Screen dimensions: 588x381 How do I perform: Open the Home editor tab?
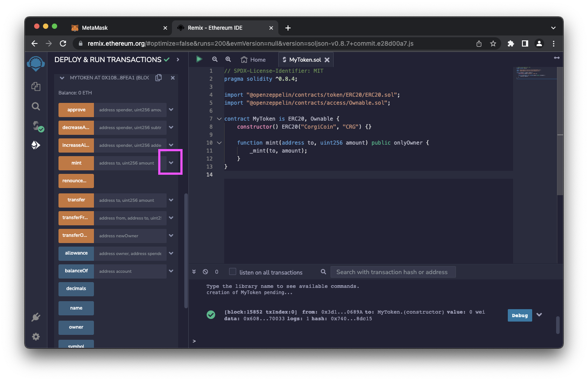pyautogui.click(x=253, y=59)
